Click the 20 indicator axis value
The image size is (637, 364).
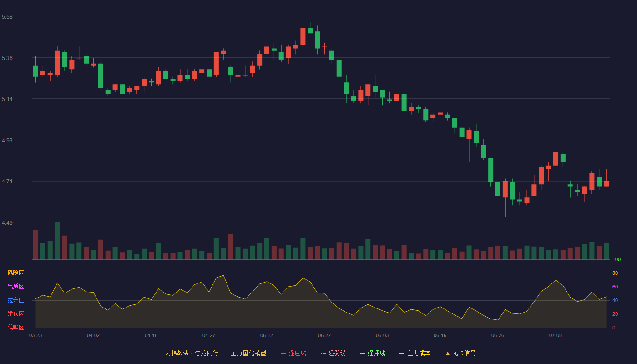[x=615, y=314]
